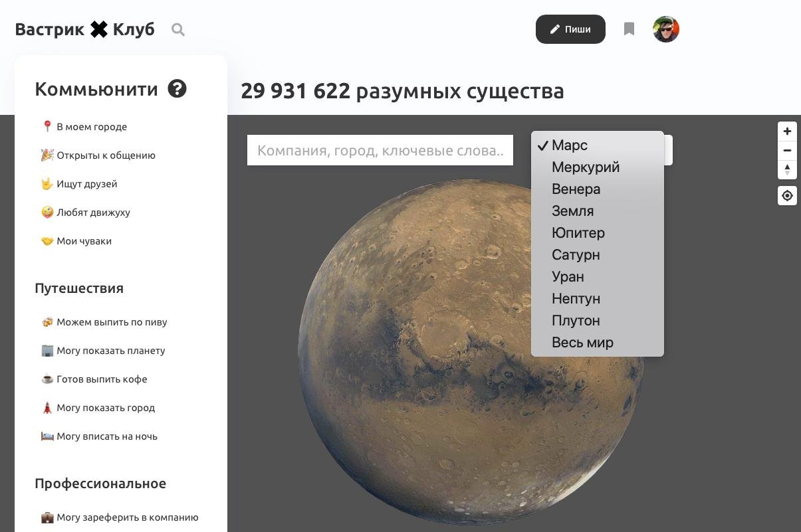Viewport: 801px width, 532px height.
Task: Click Могу зареферить в компанию filter
Action: click(x=127, y=517)
